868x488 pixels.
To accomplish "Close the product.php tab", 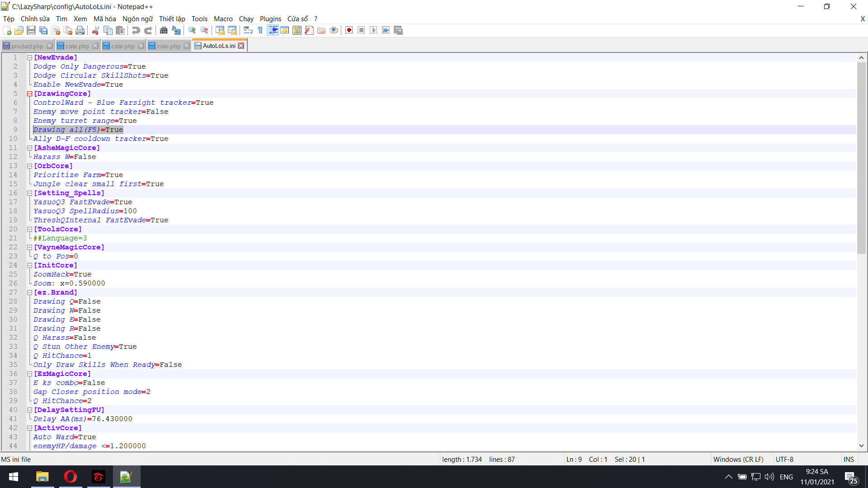I will pos(50,46).
